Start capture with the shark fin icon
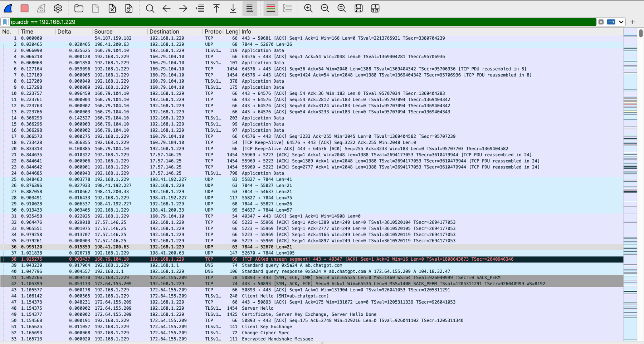The image size is (644, 344). pos(8,8)
